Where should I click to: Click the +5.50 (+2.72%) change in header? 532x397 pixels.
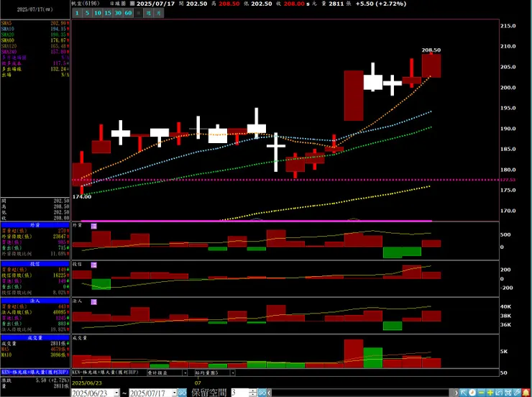pos(381,4)
